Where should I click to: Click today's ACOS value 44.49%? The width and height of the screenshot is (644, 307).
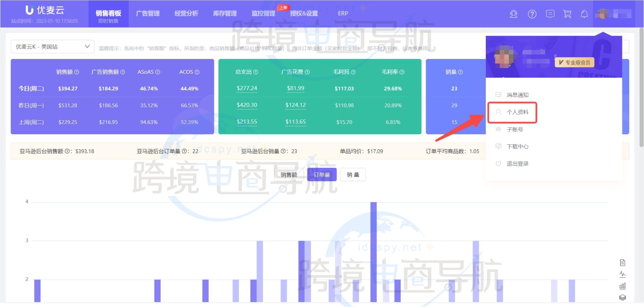click(189, 88)
